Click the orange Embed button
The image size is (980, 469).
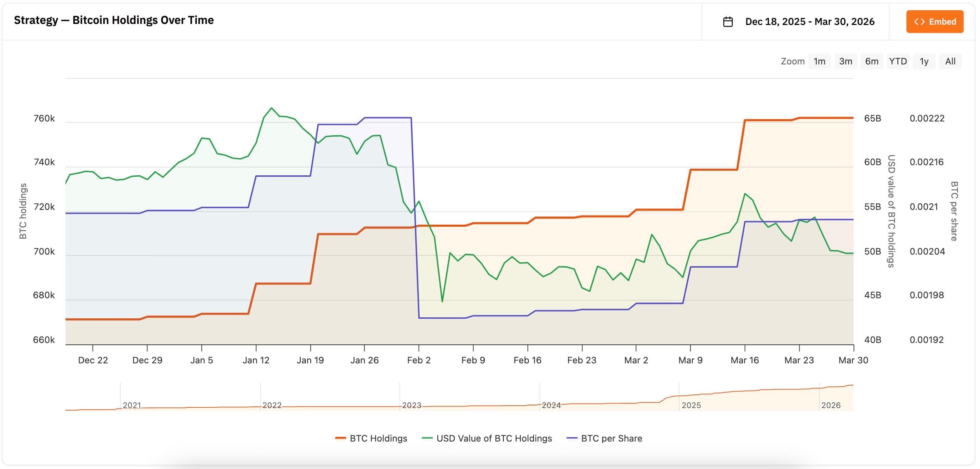(934, 22)
